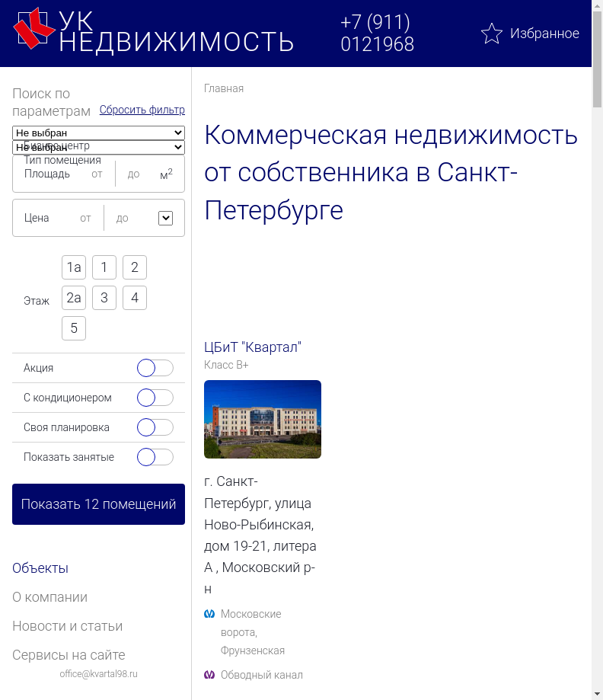The width and height of the screenshot is (603, 700).
Task: Toggle the Акция switch
Action: pos(155,368)
